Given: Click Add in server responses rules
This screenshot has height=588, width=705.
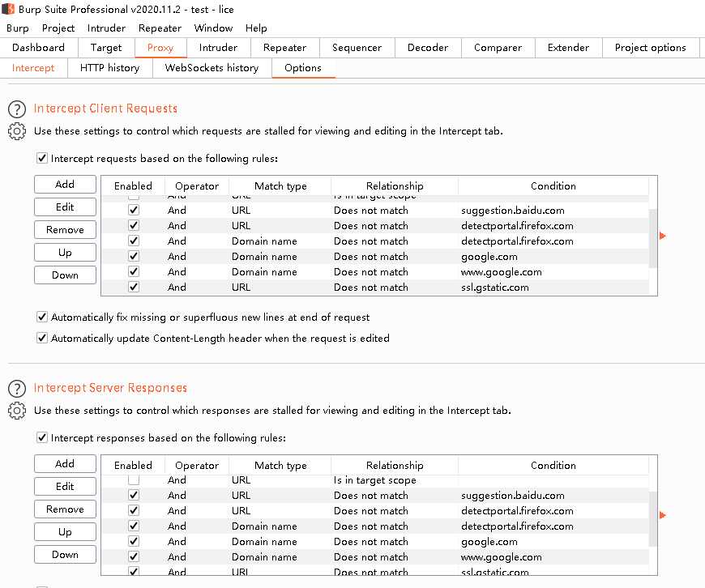Looking at the screenshot, I should tap(65, 463).
